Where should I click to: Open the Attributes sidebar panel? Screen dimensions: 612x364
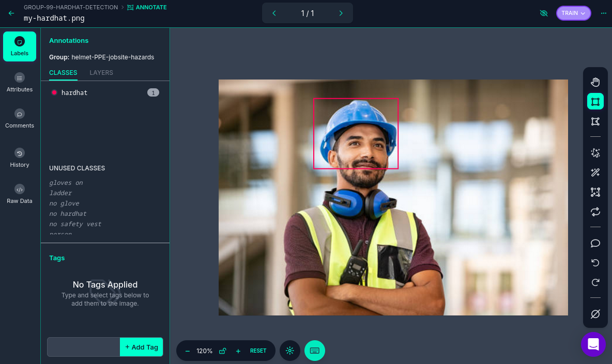[20, 83]
